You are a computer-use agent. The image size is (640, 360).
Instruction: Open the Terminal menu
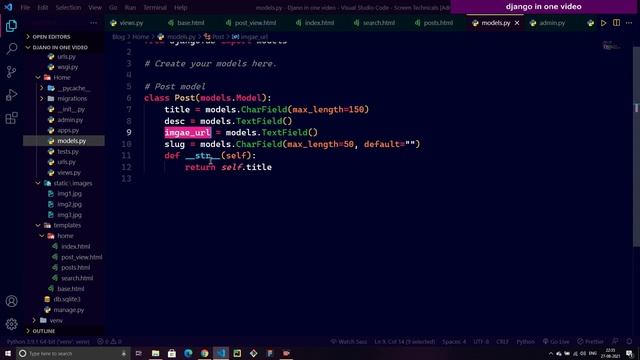point(155,7)
